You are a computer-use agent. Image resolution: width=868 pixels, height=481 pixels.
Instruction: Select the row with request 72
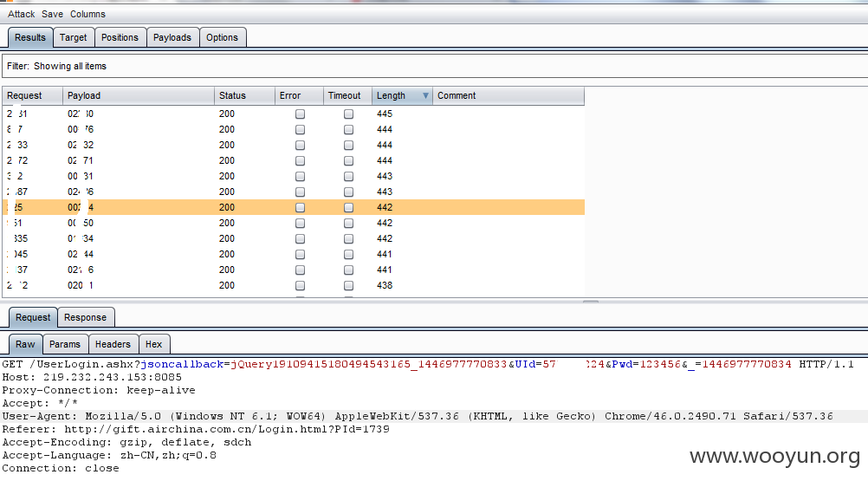[x=294, y=160]
